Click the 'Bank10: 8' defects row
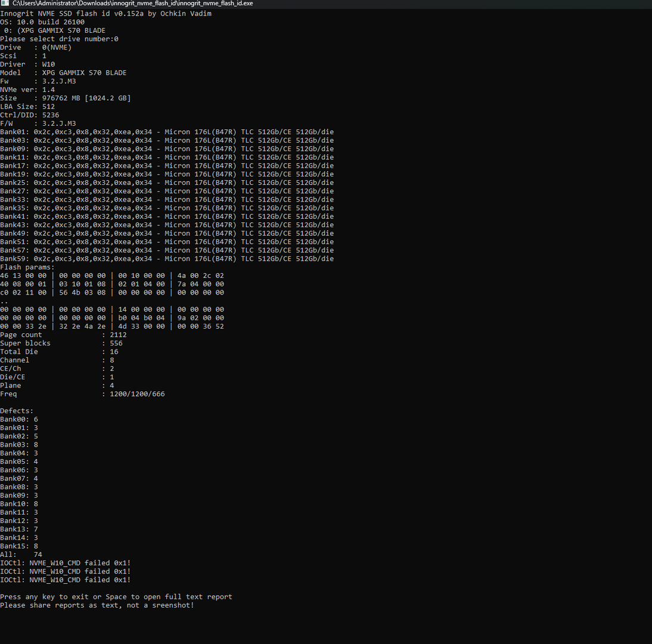652x644 pixels. coord(19,504)
